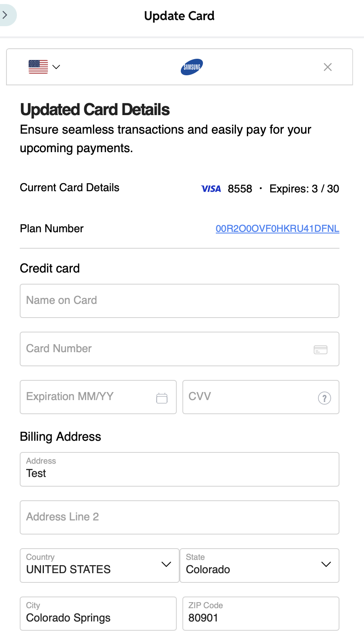Select the Billing Address section heading
The height and width of the screenshot is (644, 364).
[60, 436]
